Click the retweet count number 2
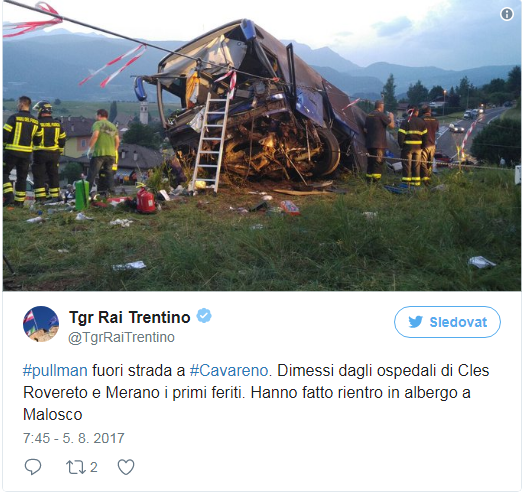This screenshot has width=524, height=492. tap(94, 467)
